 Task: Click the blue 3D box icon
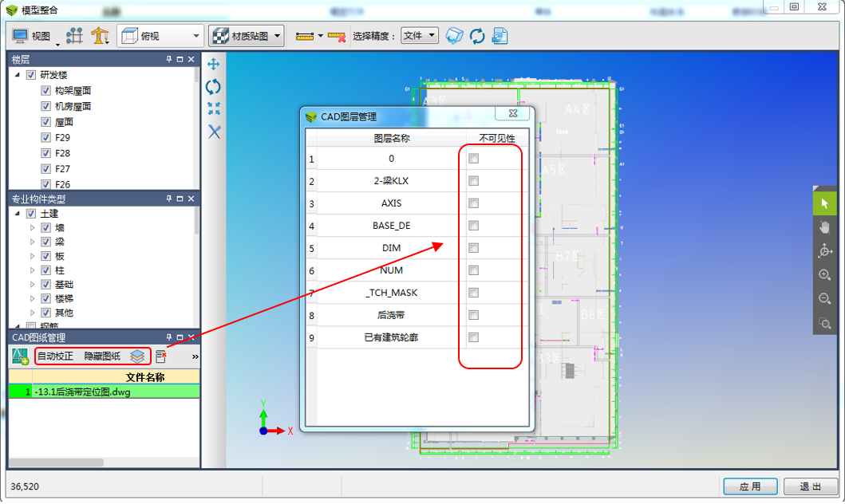tap(454, 36)
